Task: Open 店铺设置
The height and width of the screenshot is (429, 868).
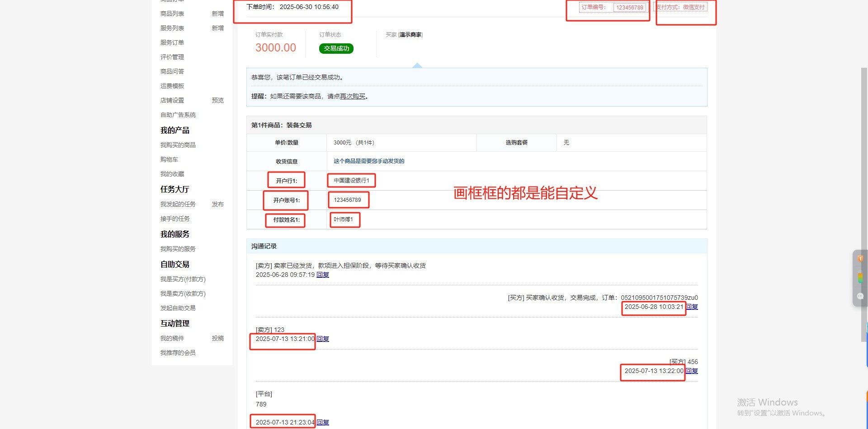Action: click(x=172, y=100)
